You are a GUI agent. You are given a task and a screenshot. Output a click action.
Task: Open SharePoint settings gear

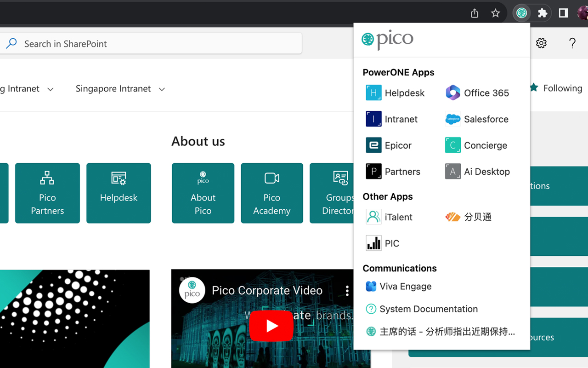coord(542,43)
